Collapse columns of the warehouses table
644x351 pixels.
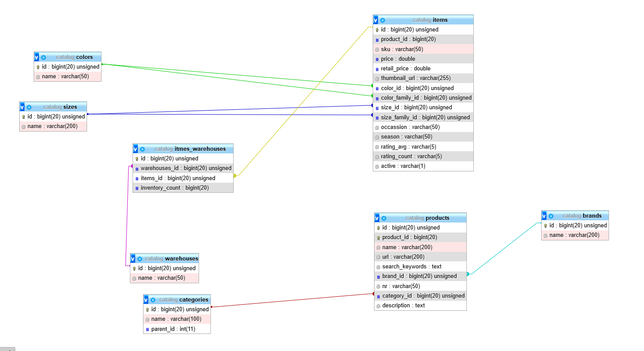pyautogui.click(x=133, y=259)
